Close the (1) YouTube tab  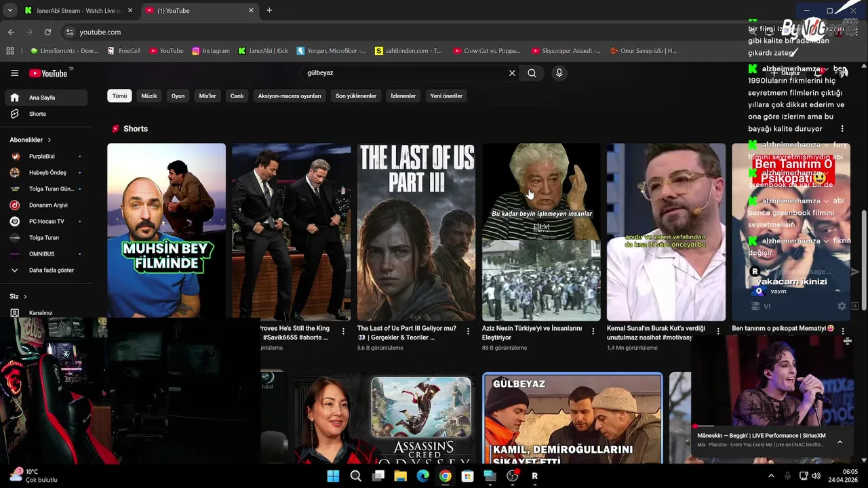(x=251, y=10)
